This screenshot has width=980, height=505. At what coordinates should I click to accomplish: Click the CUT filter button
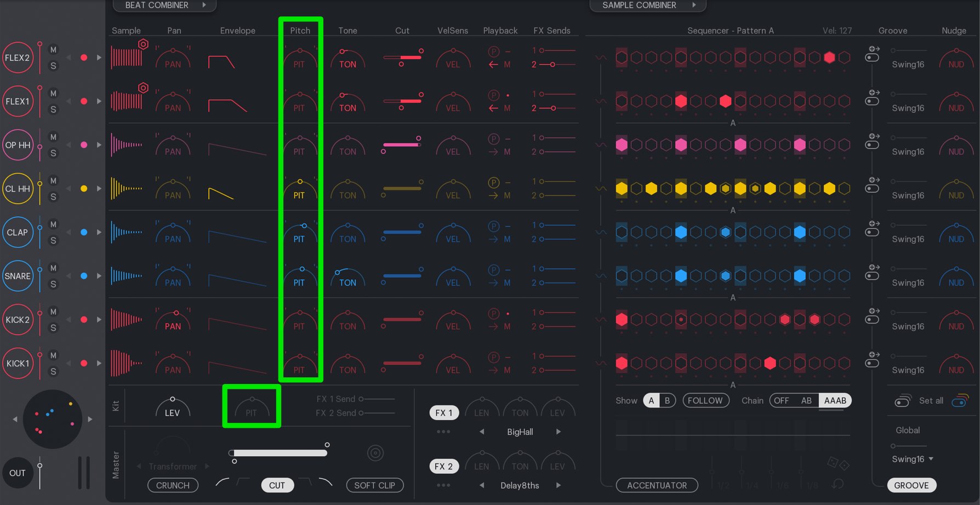point(277,485)
